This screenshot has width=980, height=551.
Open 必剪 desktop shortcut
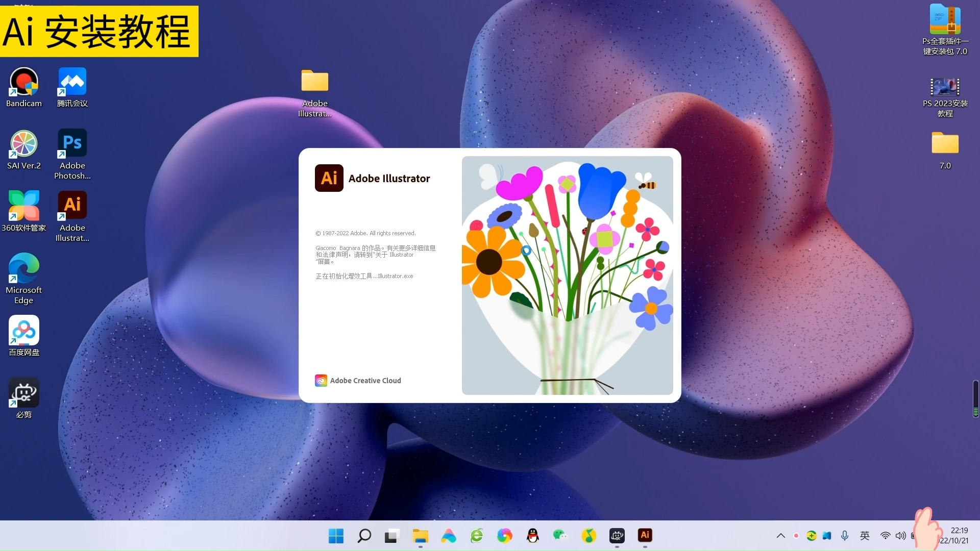[x=23, y=393]
